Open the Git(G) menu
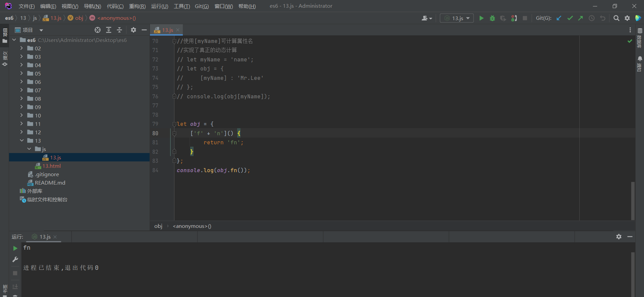644x297 pixels. tap(202, 6)
